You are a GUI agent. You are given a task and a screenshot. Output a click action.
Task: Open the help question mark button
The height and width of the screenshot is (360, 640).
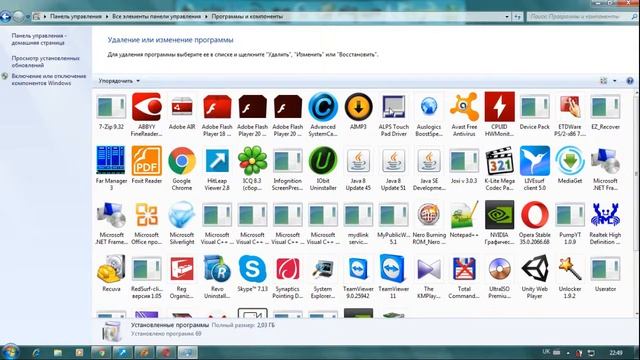630,81
